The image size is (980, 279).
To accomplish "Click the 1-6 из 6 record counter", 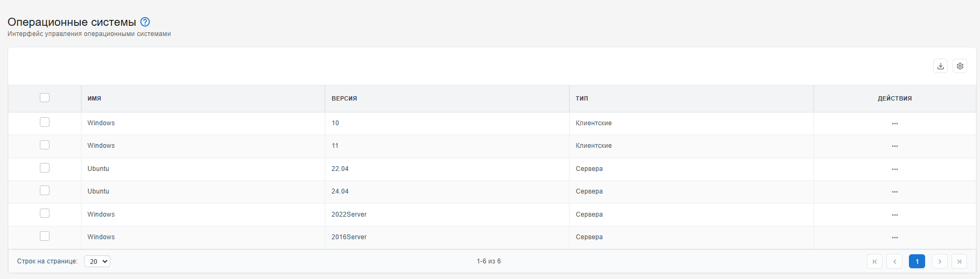I will click(489, 261).
